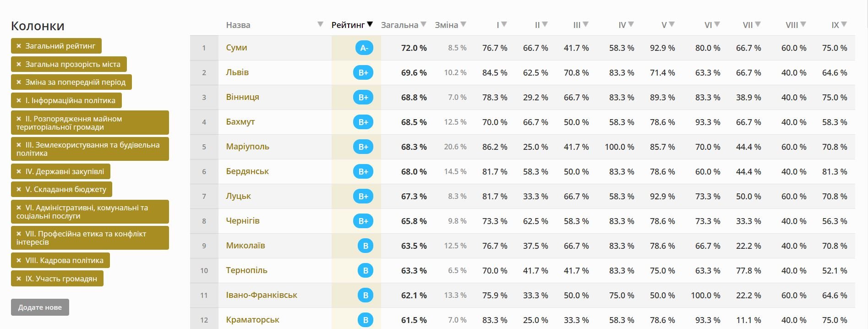868x329 pixels.
Task: Sort by the Зміна column arrow
Action: (x=464, y=24)
